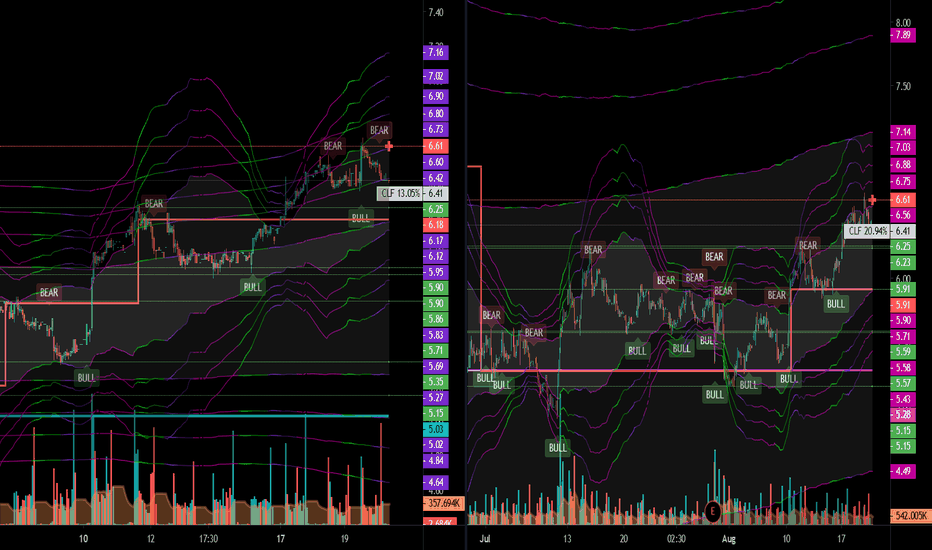Click the 5.43 price label on right chart axis
Viewport: 932px width, 550px height.
[x=903, y=399]
